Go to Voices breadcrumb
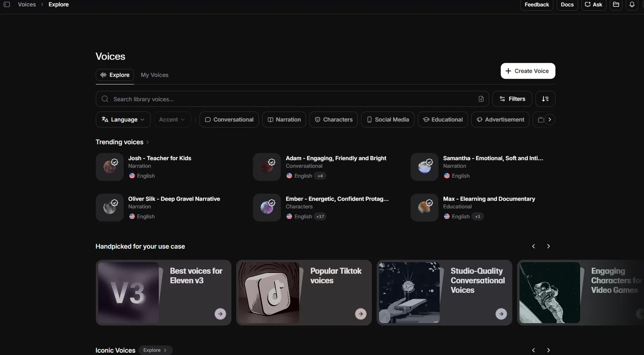This screenshot has height=355, width=644. pyautogui.click(x=27, y=4)
